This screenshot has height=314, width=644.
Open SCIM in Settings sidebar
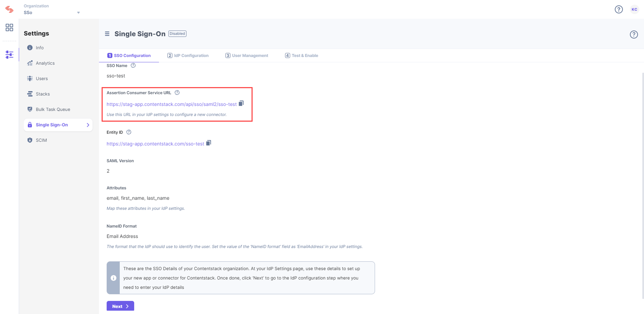(58, 140)
